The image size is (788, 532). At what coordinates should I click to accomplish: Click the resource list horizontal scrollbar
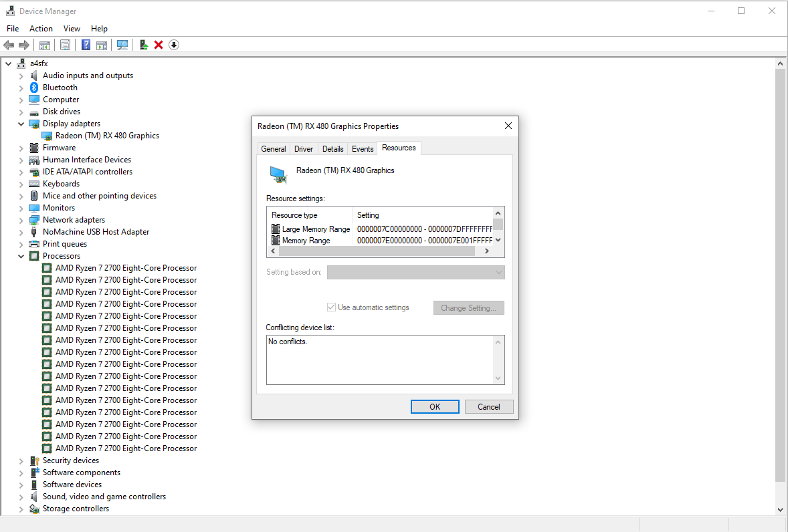click(x=376, y=251)
